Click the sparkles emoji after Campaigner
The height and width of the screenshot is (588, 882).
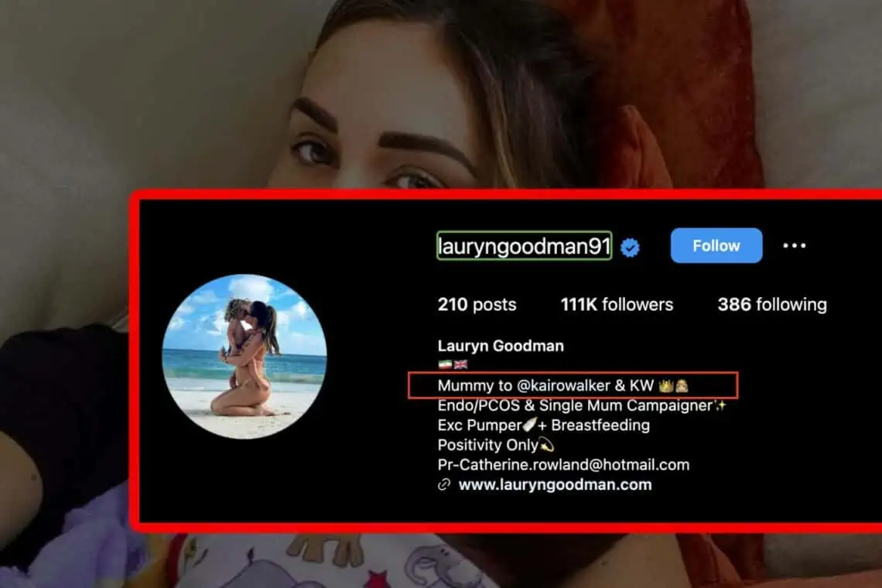click(x=720, y=405)
